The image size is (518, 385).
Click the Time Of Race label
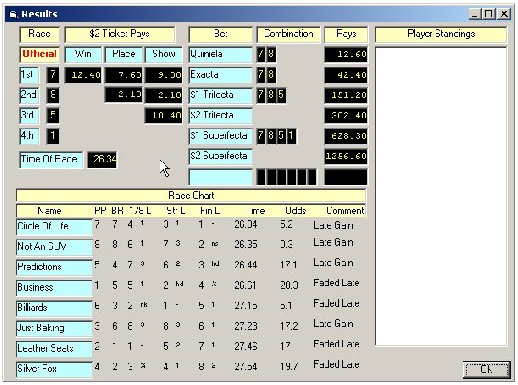51,160
